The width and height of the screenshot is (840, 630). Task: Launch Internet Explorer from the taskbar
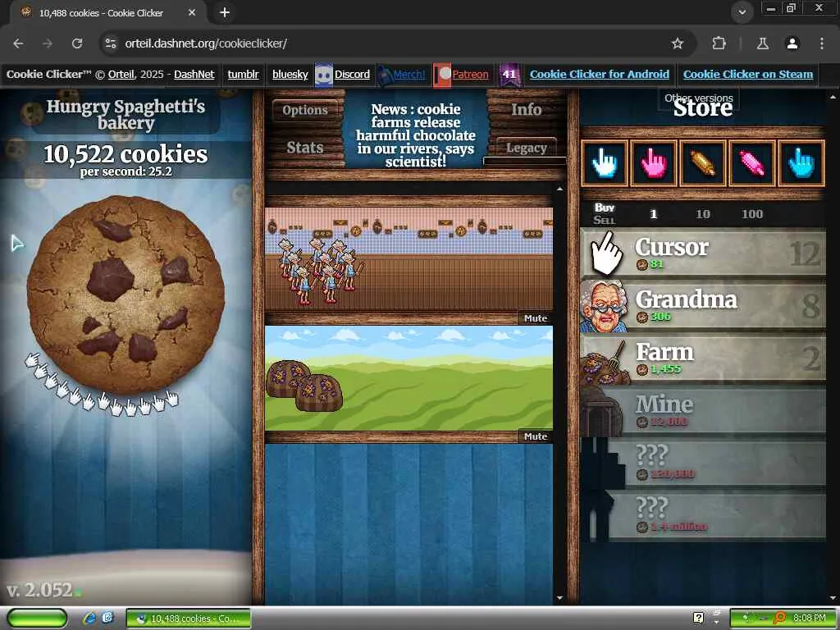coord(89,619)
